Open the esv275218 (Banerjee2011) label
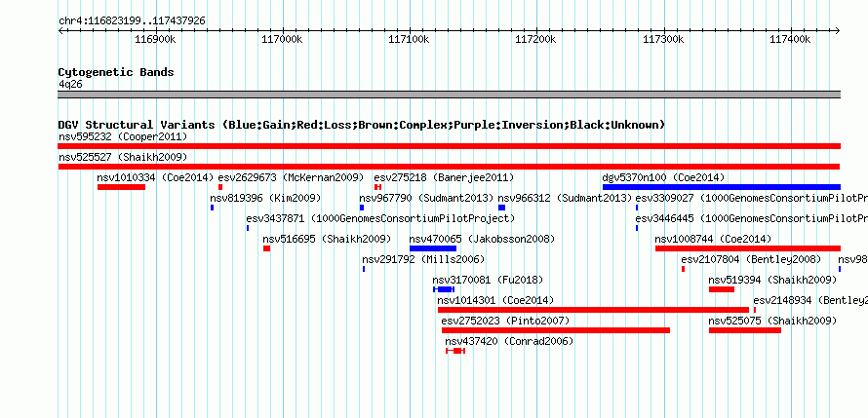Viewport: 868px width, 418px height. click(x=444, y=177)
